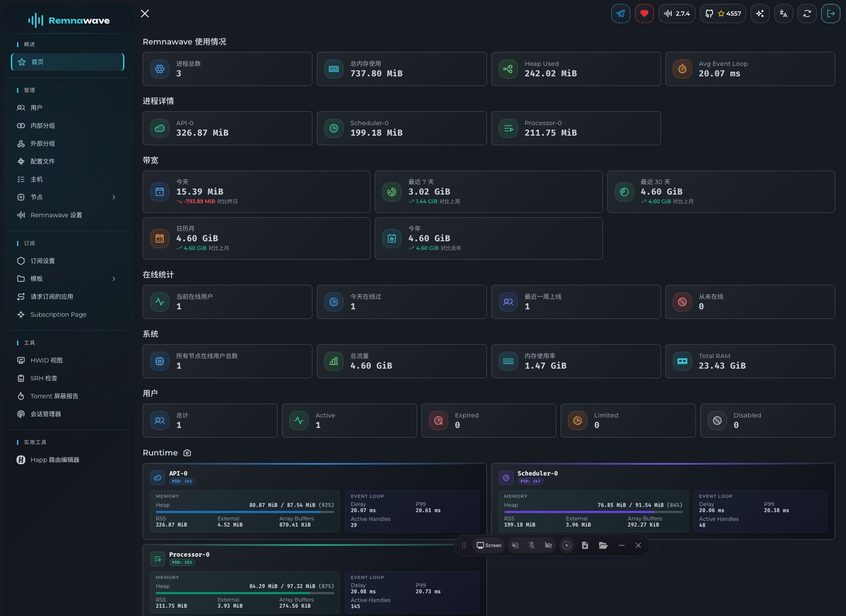The height and width of the screenshot is (616, 846).
Task: Click the SRH 检查 clipboard icon
Action: pyautogui.click(x=21, y=378)
